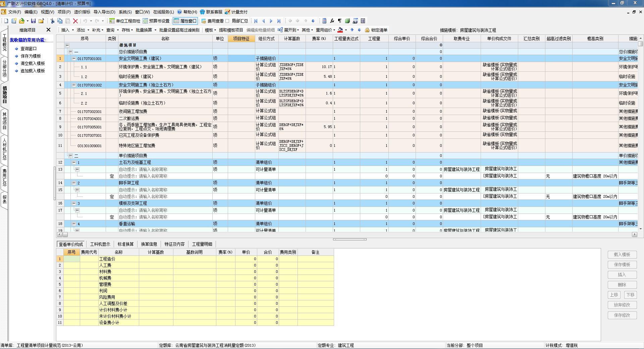Click the fill color bucket swatch
This screenshot has height=349, width=644.
(x=340, y=30)
